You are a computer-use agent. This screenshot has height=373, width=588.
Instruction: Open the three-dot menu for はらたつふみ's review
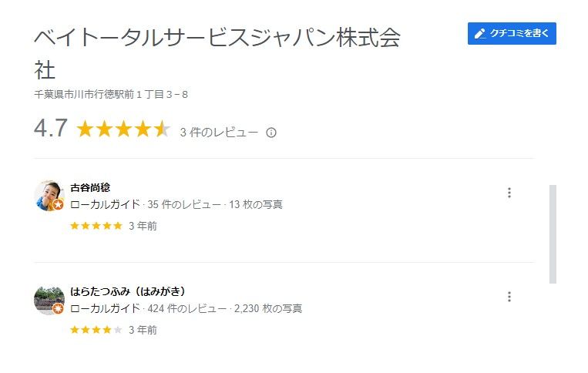tap(509, 297)
